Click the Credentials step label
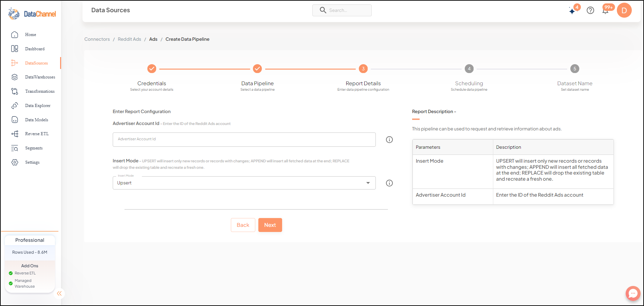Image resolution: width=644 pixels, height=306 pixels. click(x=152, y=84)
